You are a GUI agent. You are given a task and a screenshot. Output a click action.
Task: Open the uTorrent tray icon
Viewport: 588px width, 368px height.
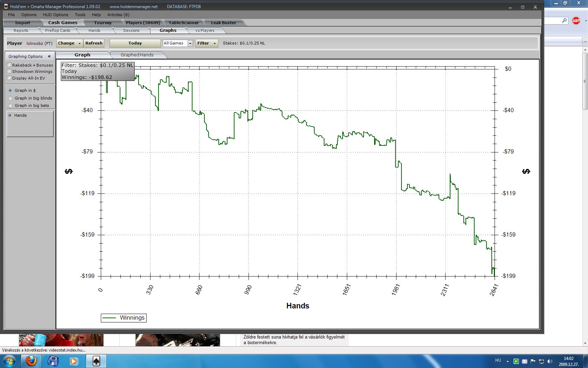516,361
